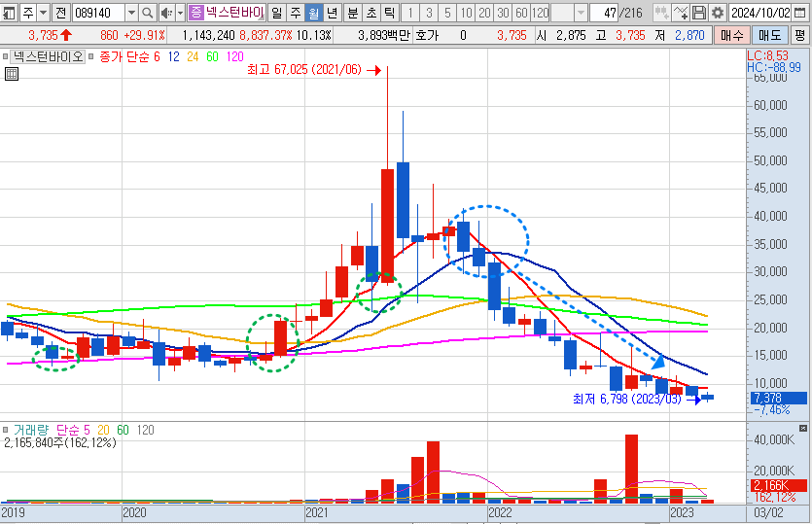Image resolution: width=812 pixels, height=524 pixels.
Task: Toggle the small square before 종가 단순 legend
Action: coord(90,56)
